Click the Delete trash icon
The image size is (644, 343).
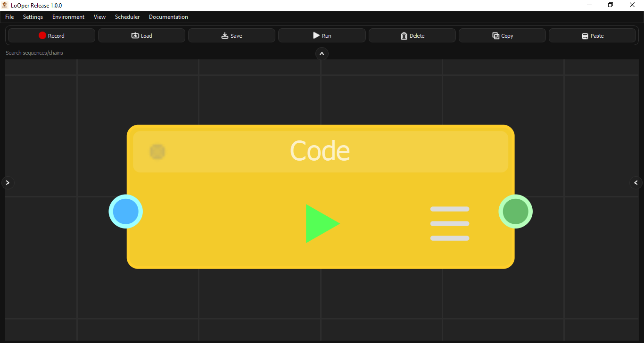tap(404, 35)
